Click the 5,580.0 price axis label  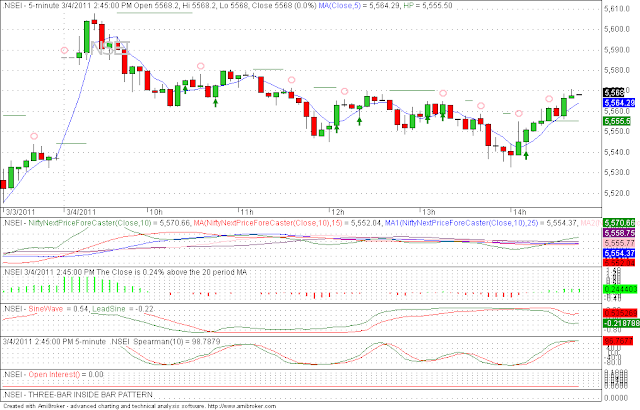618,70
